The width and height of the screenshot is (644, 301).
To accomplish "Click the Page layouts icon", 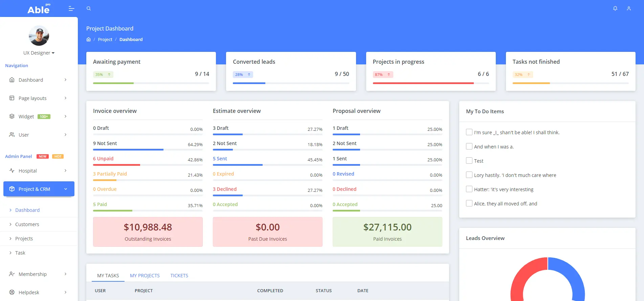I will pyautogui.click(x=12, y=98).
